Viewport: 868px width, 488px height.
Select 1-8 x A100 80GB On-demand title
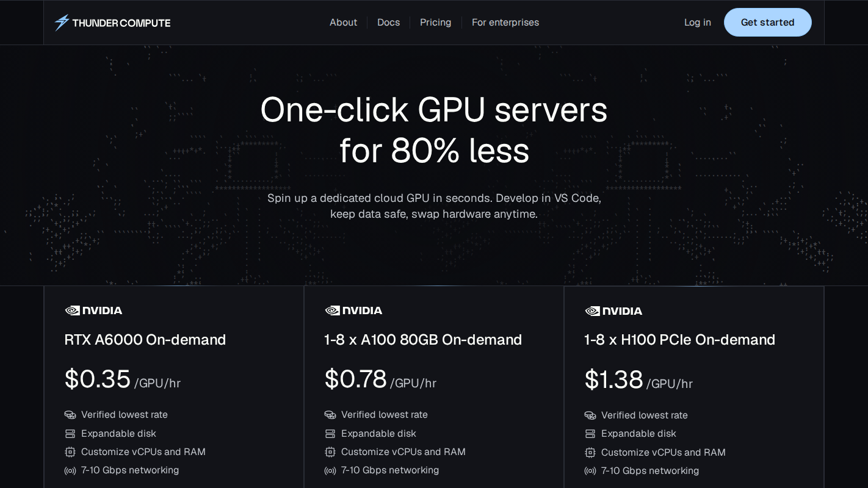[x=423, y=340]
